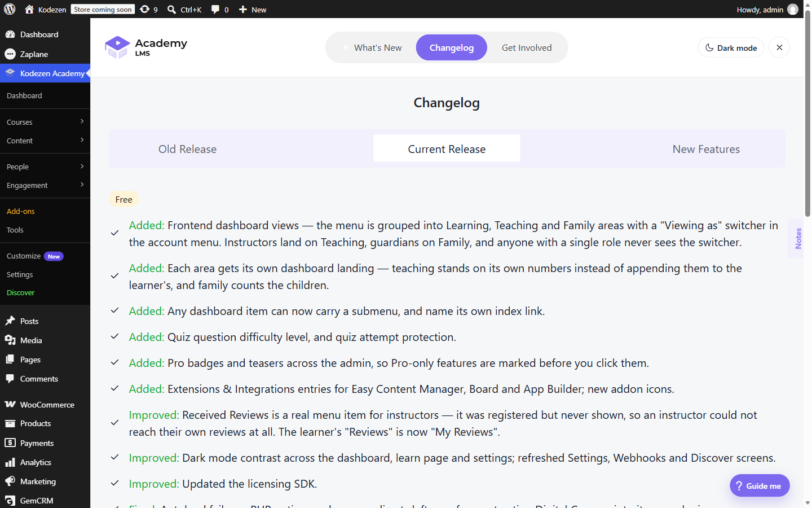Switch to the What's New tab
Image resolution: width=812 pixels, height=508 pixels.
click(372, 47)
